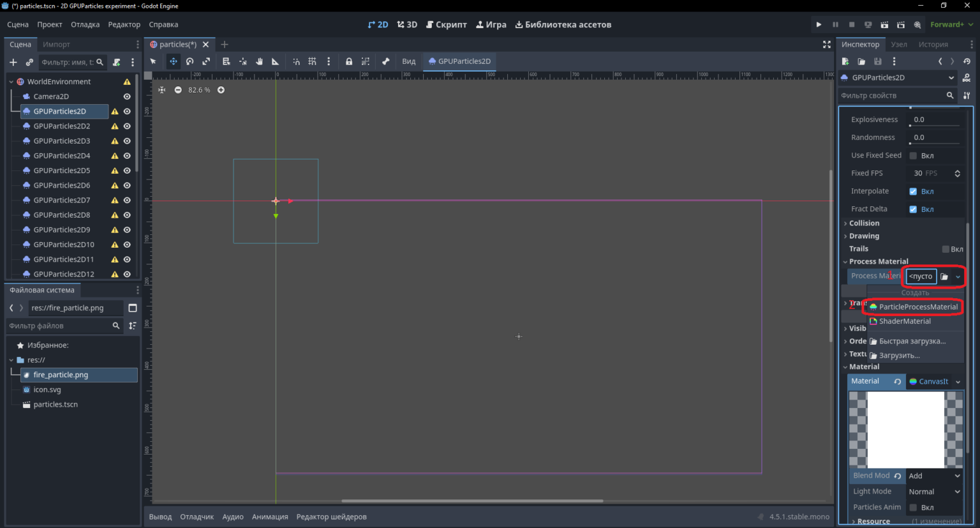Image resolution: width=980 pixels, height=528 pixels.
Task: Switch to the 3D workspace
Action: click(407, 24)
